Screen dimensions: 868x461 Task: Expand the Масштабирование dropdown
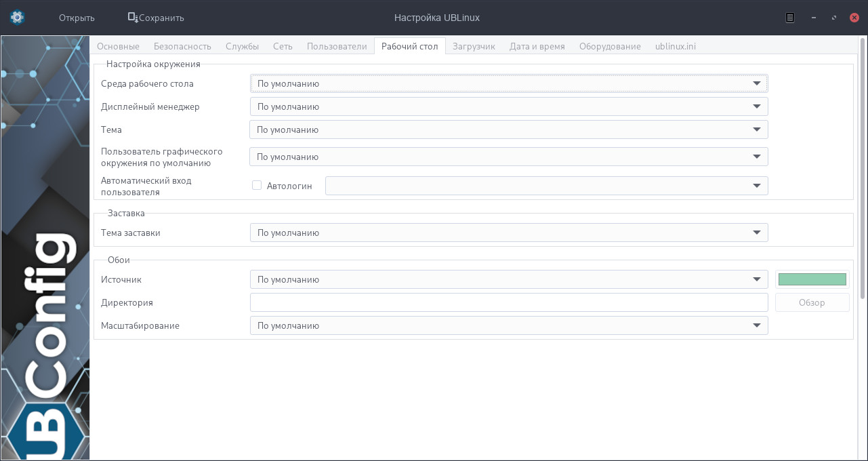[x=509, y=325]
